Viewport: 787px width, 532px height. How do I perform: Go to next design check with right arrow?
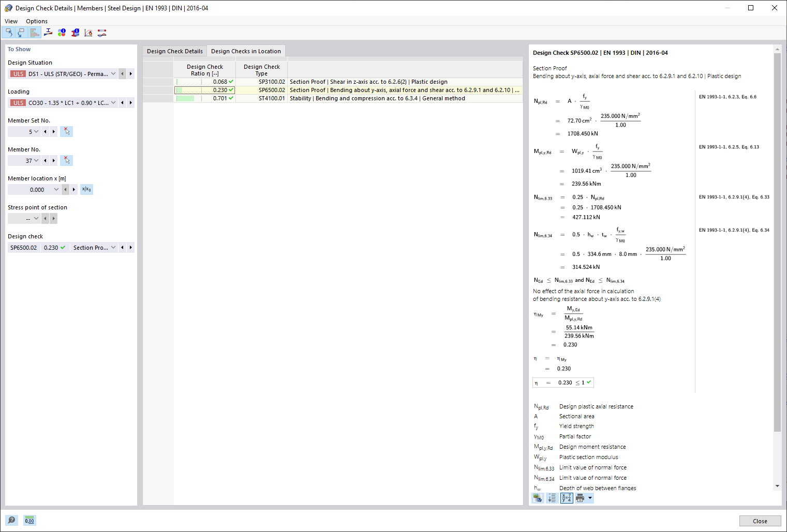tap(131, 248)
